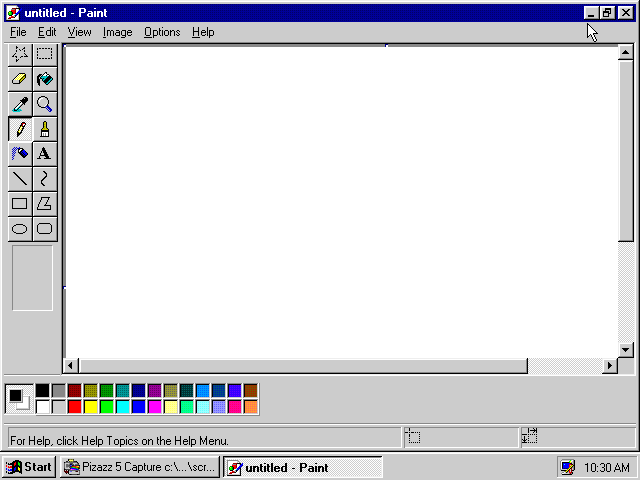
Task: Pick the purple color swatch
Action: 155,391
